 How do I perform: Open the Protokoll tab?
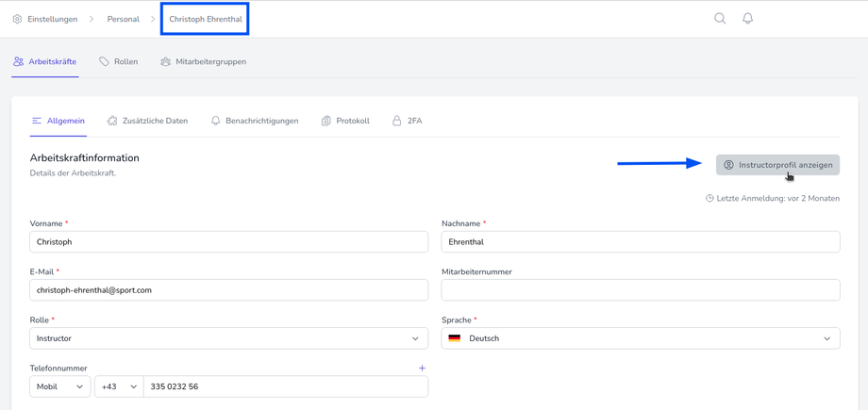pos(345,121)
